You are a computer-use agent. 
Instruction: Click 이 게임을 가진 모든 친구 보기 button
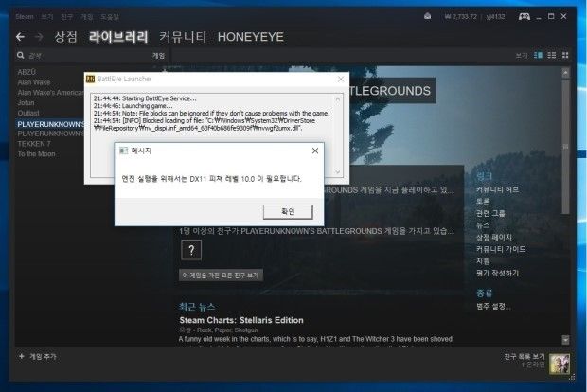click(221, 276)
